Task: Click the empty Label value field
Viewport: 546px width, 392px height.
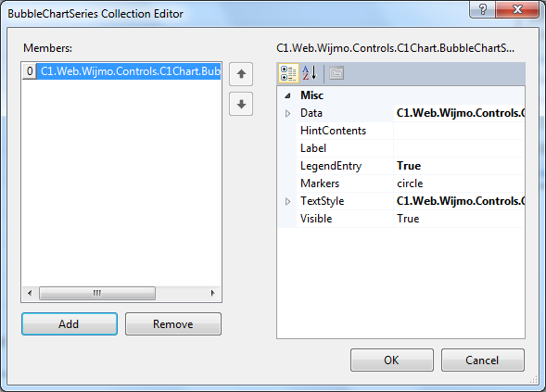Action: (459, 148)
